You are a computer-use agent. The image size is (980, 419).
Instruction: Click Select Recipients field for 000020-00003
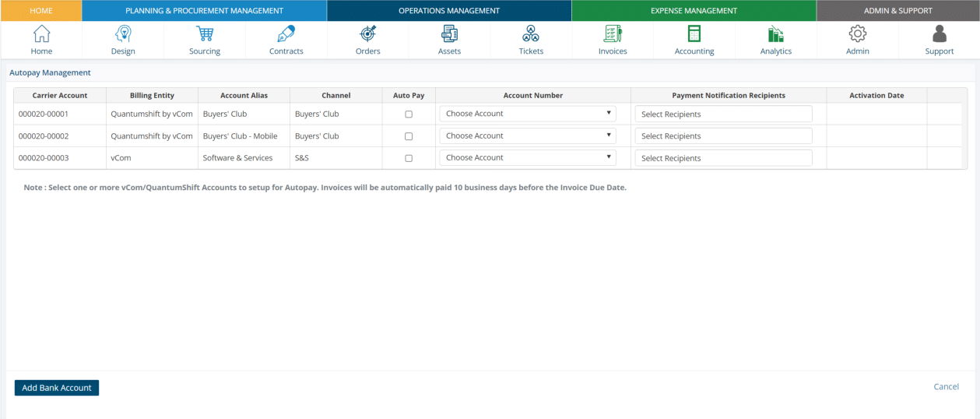tap(723, 158)
